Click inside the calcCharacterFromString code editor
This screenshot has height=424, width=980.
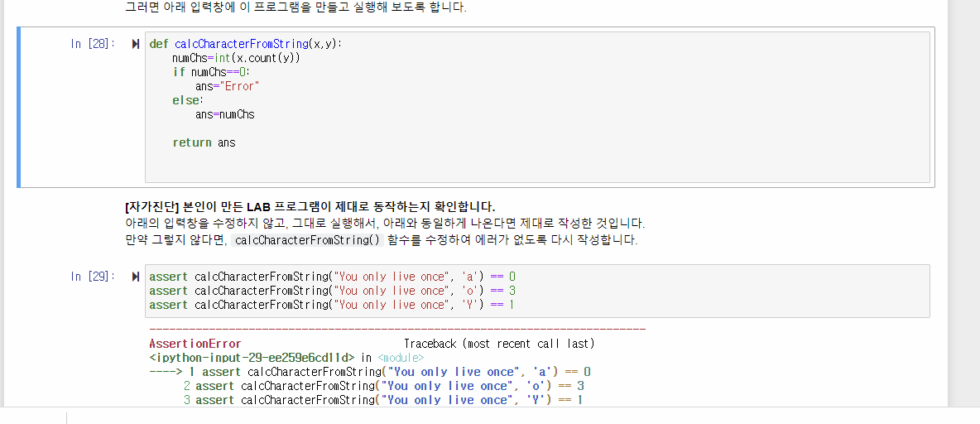[537, 107]
